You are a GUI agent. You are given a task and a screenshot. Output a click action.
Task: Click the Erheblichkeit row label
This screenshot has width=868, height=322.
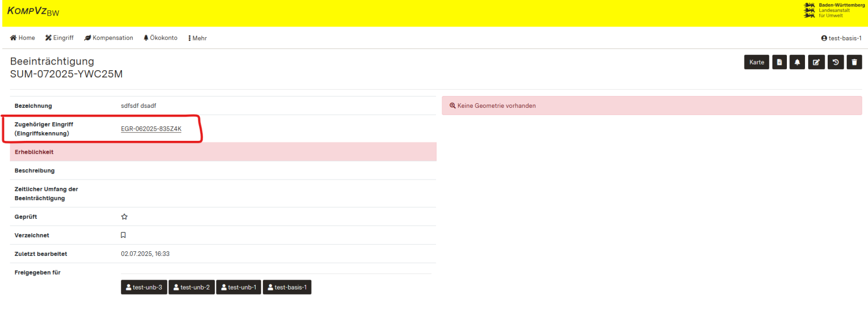click(x=34, y=152)
